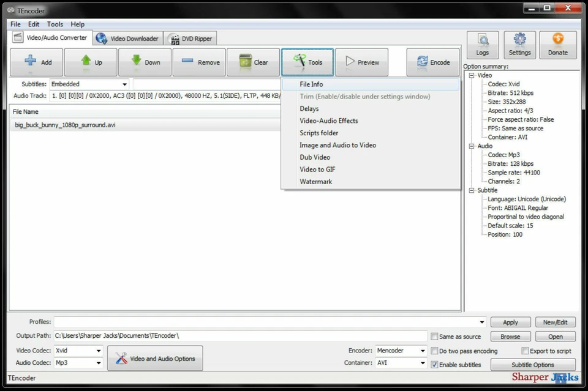588x391 pixels.
Task: Open the Logs panel
Action: pyautogui.click(x=482, y=44)
